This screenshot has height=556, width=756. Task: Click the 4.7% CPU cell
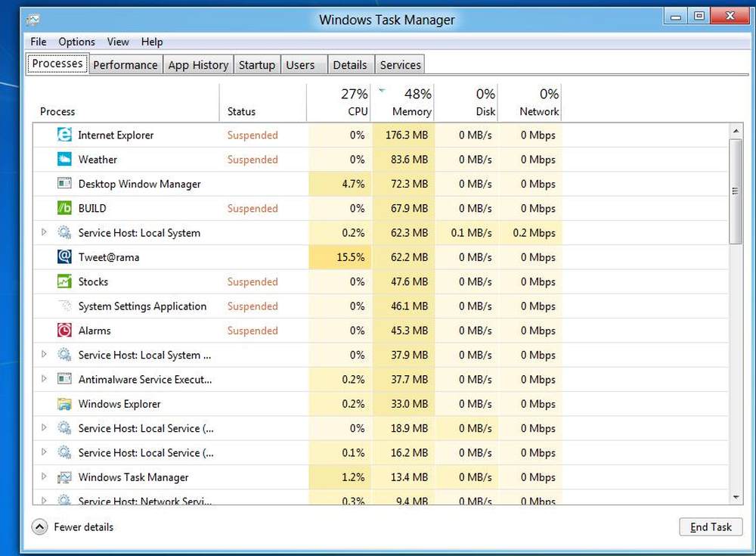[340, 184]
